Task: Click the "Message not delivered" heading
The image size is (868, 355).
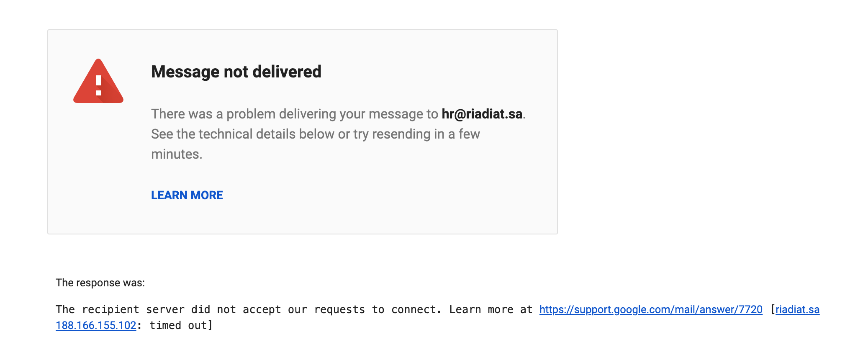Action: [x=236, y=72]
